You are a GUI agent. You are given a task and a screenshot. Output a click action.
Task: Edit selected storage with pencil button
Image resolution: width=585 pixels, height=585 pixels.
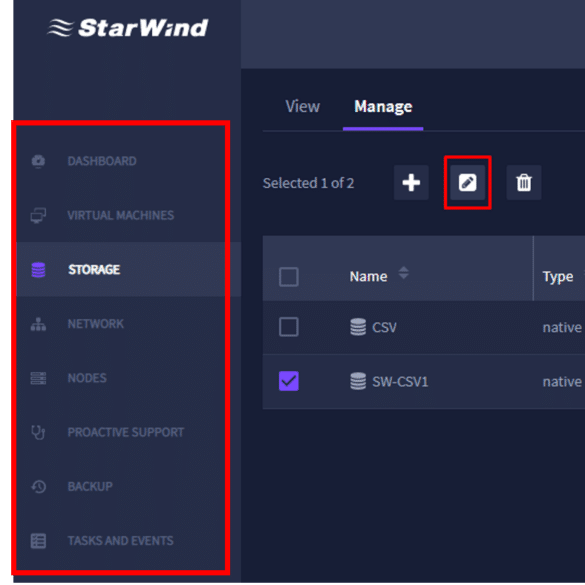coord(467,182)
